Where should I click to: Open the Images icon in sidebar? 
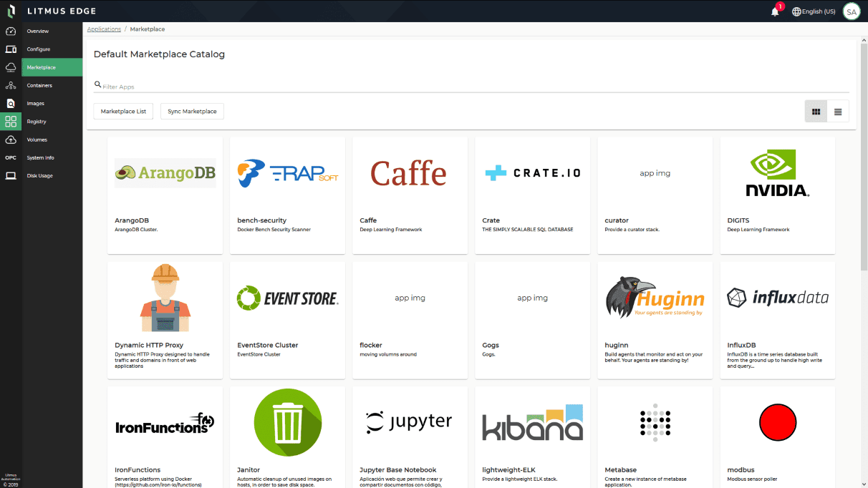(11, 104)
